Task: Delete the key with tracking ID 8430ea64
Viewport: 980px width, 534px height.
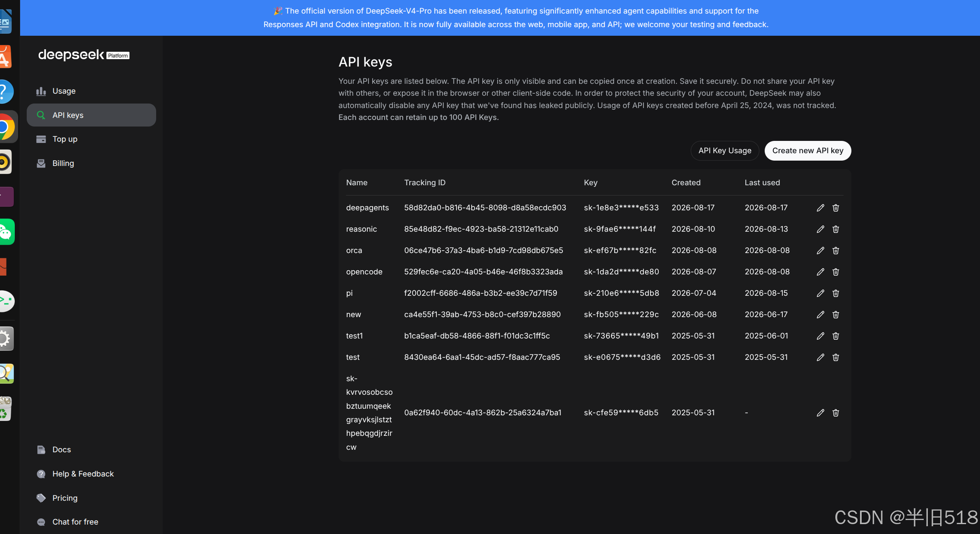Action: 835,357
